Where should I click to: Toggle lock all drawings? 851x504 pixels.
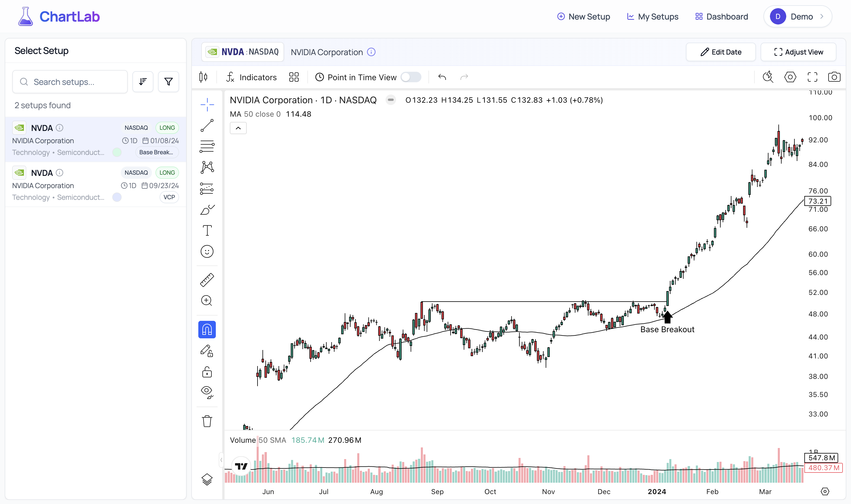[207, 372]
